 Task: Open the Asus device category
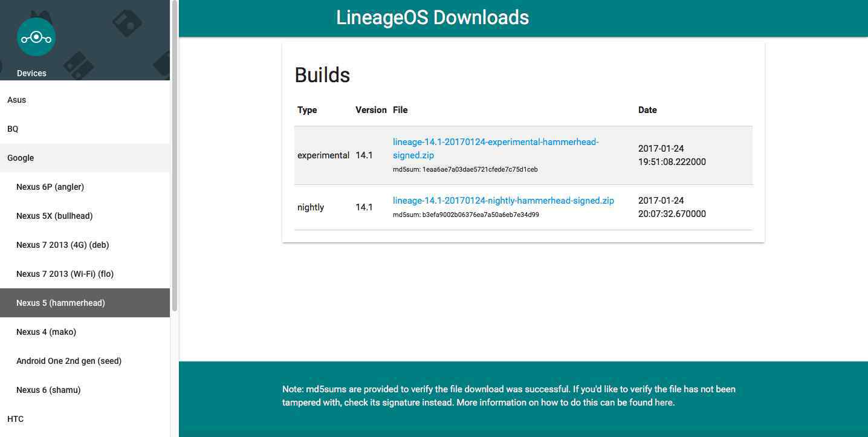85,100
